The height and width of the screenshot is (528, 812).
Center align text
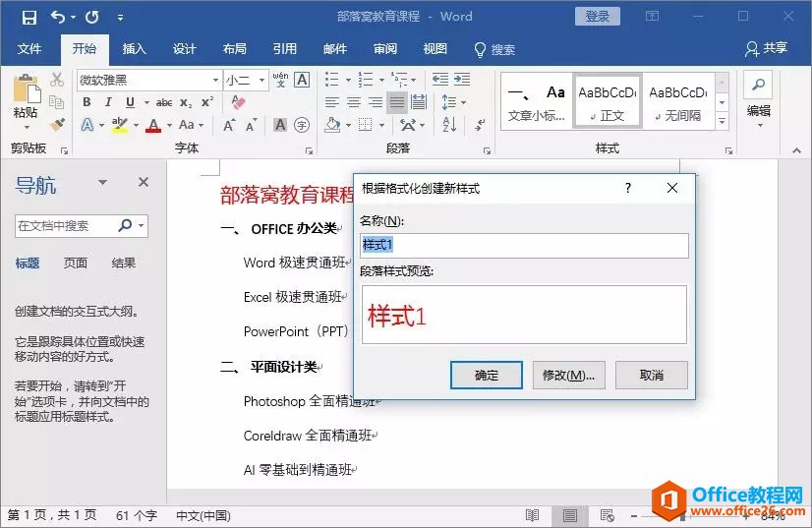tap(354, 102)
